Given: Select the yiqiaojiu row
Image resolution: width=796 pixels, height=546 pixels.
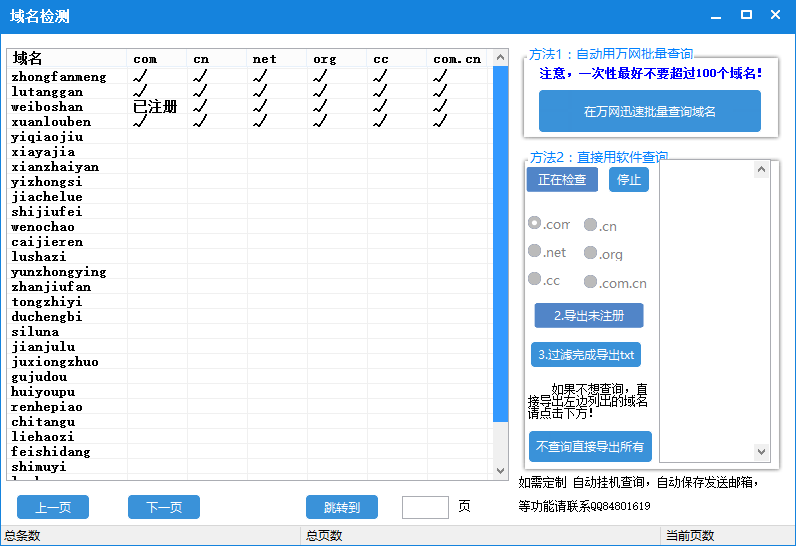Looking at the screenshot, I should (249, 136).
